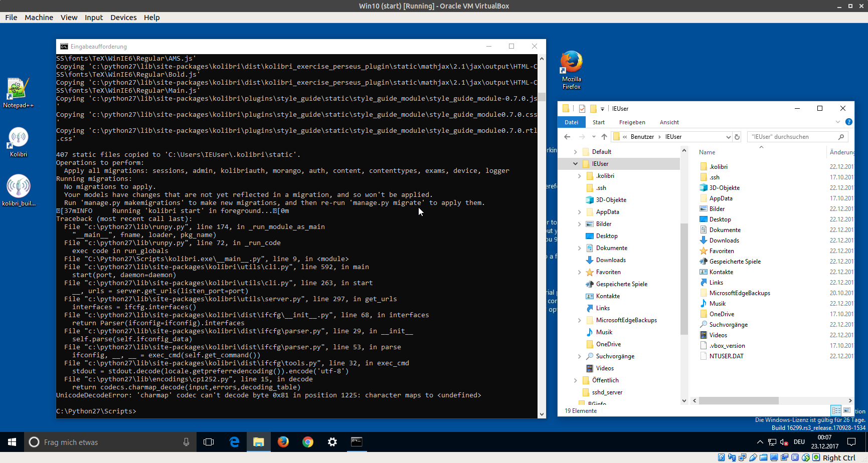
Task: Show hidden icons with the tray chevron
Action: pyautogui.click(x=760, y=442)
